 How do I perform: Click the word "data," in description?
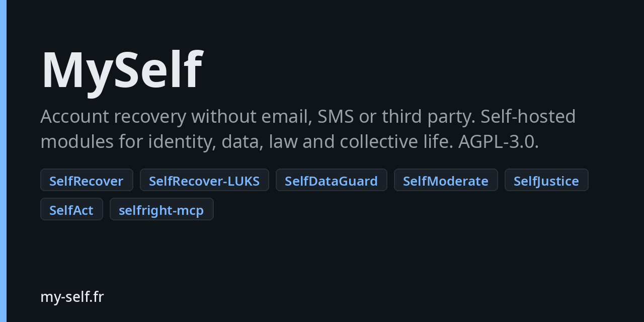243,142
